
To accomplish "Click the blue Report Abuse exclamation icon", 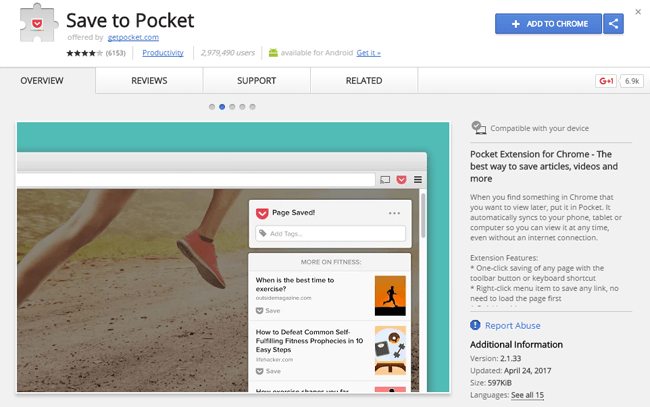I will pos(475,325).
